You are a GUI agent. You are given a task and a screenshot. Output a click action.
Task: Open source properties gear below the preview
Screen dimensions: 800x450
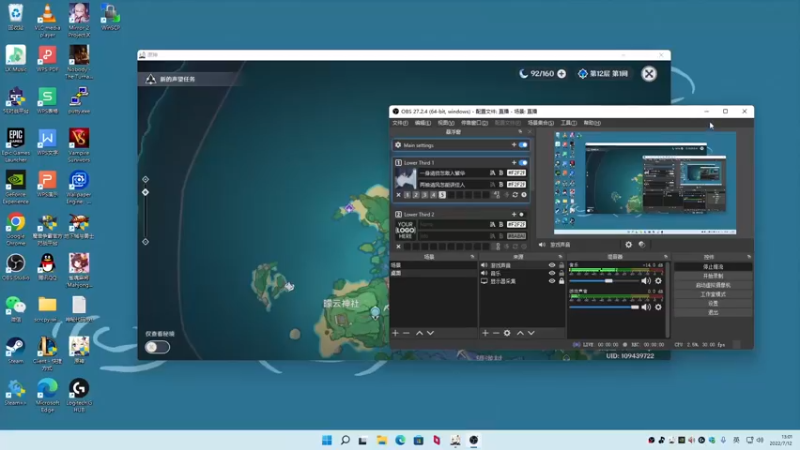pyautogui.click(x=629, y=245)
